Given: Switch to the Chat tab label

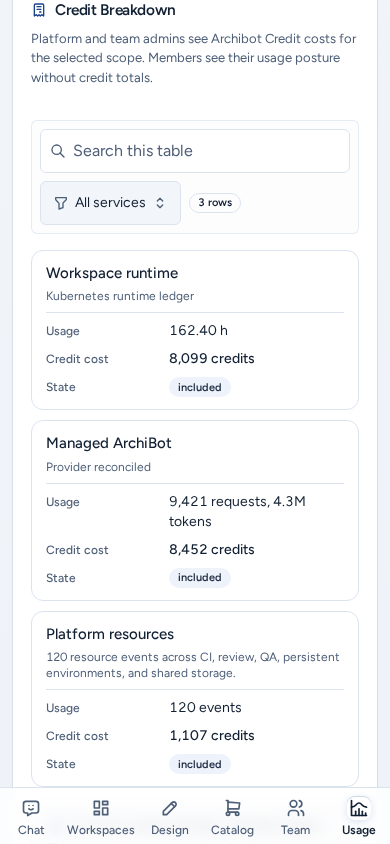Looking at the screenshot, I should pyautogui.click(x=31, y=830).
